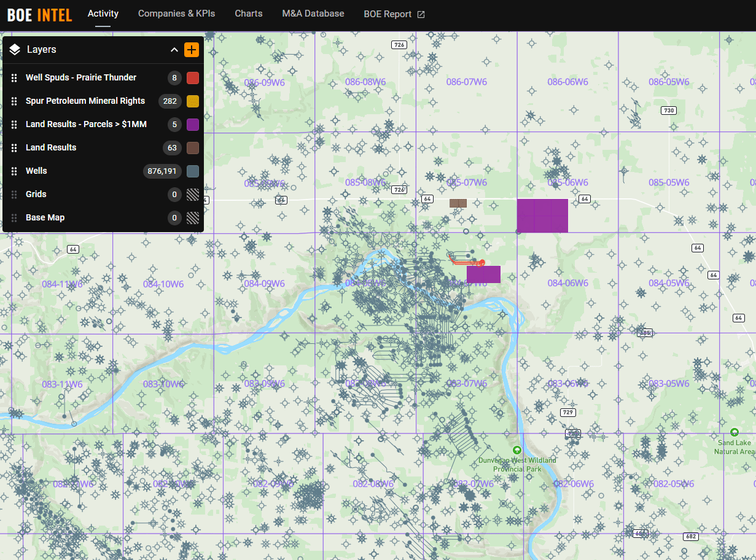756x560 pixels.
Task: Click the drag handle for Spur Petroleum Mineral Rights
Action: (14, 101)
